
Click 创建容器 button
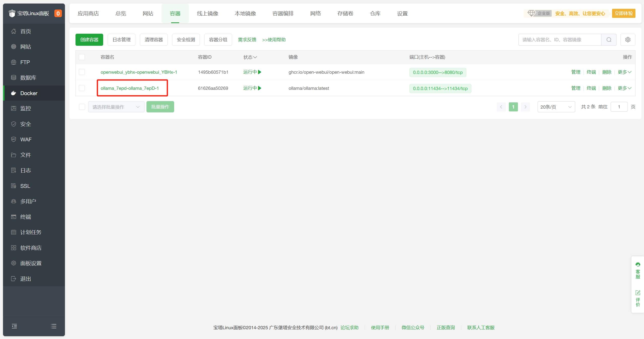(x=89, y=40)
